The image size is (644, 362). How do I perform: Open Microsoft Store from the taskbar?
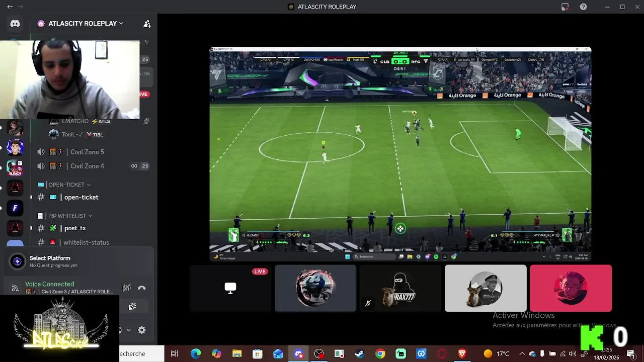(258, 354)
